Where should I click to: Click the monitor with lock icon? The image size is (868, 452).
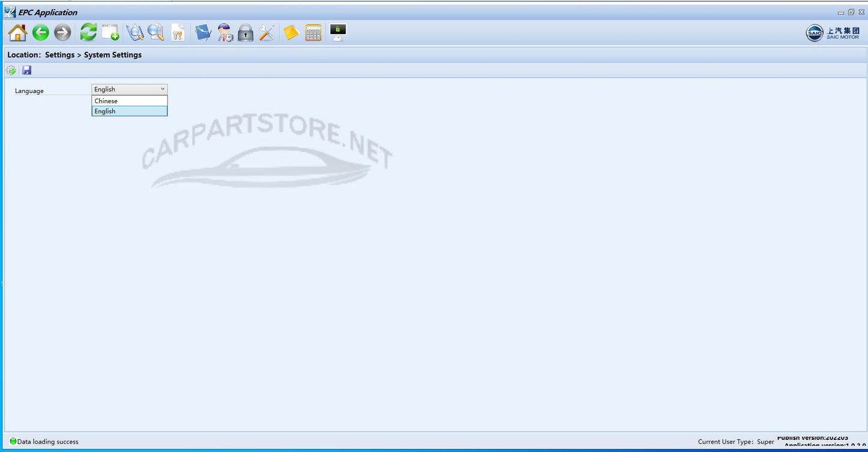338,32
